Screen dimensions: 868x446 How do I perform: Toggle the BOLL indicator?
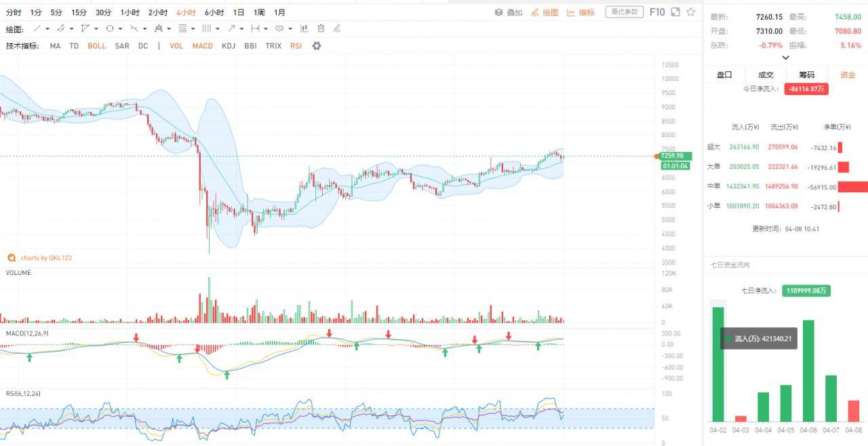pos(97,46)
